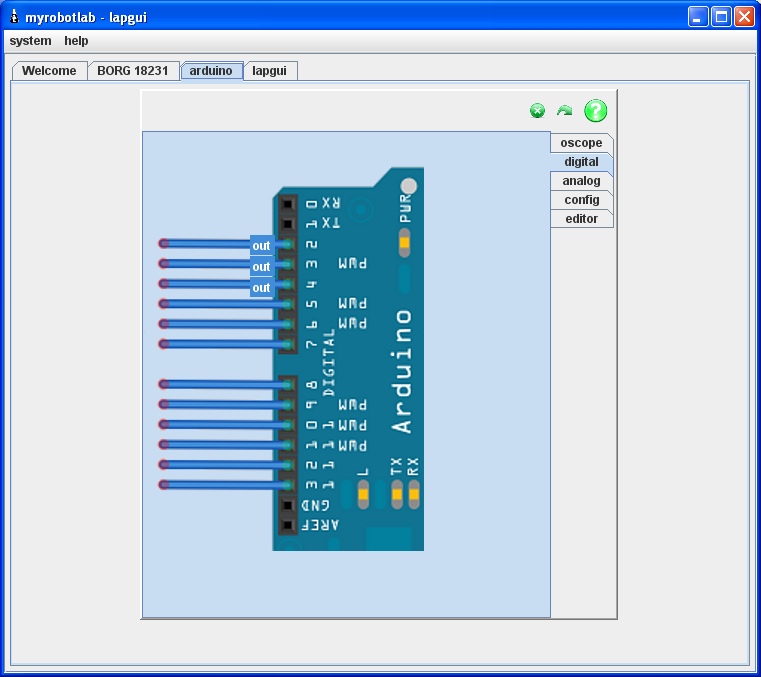The height and width of the screenshot is (677, 761).
Task: Click the red wire end for pin 13
Action: click(x=164, y=485)
